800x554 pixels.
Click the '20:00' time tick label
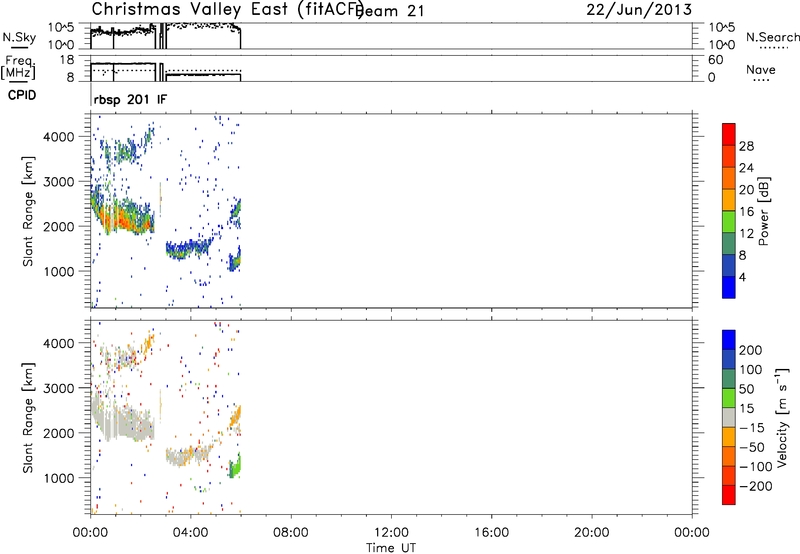(x=592, y=533)
